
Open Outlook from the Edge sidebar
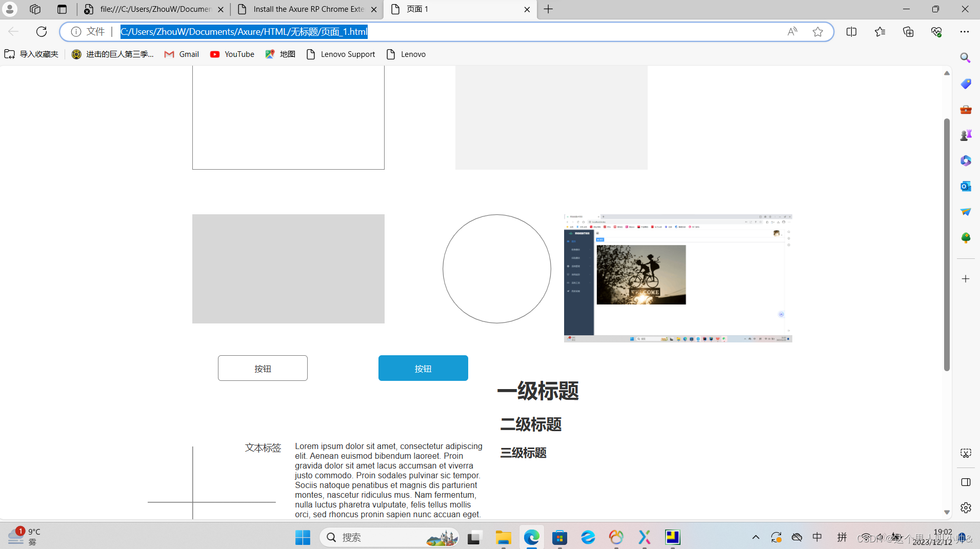966,186
